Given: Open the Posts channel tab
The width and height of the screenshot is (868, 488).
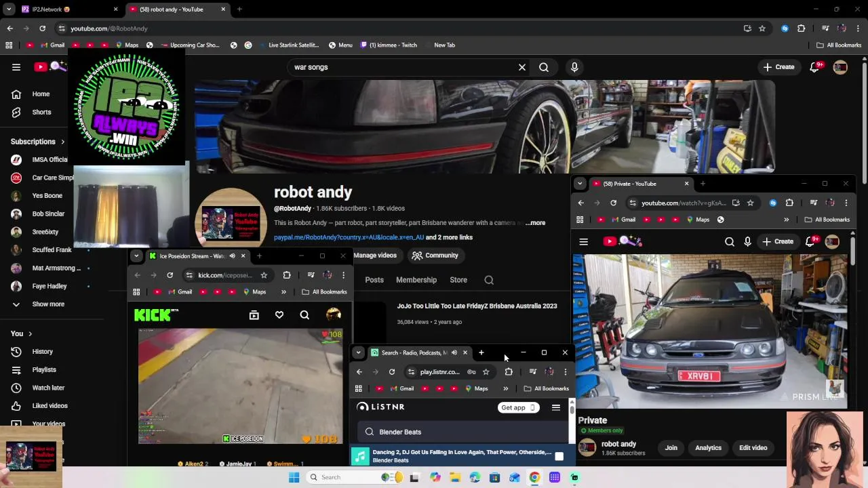Looking at the screenshot, I should pos(374,280).
